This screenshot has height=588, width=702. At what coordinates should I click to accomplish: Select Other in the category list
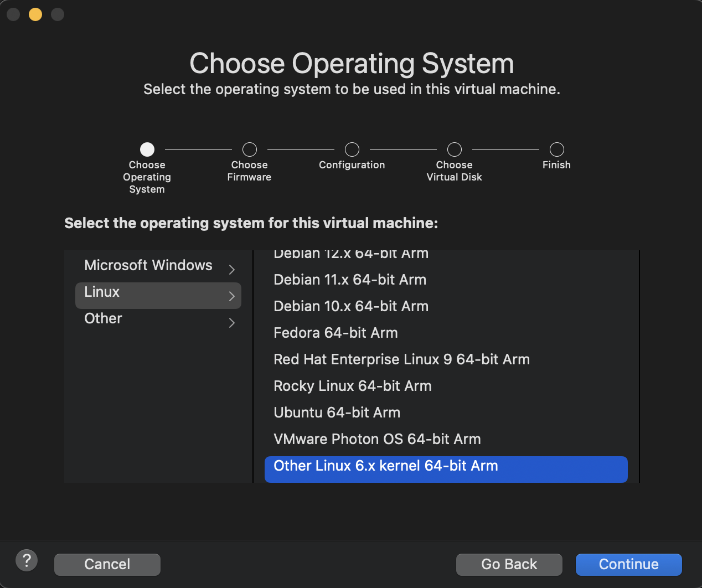point(104,319)
